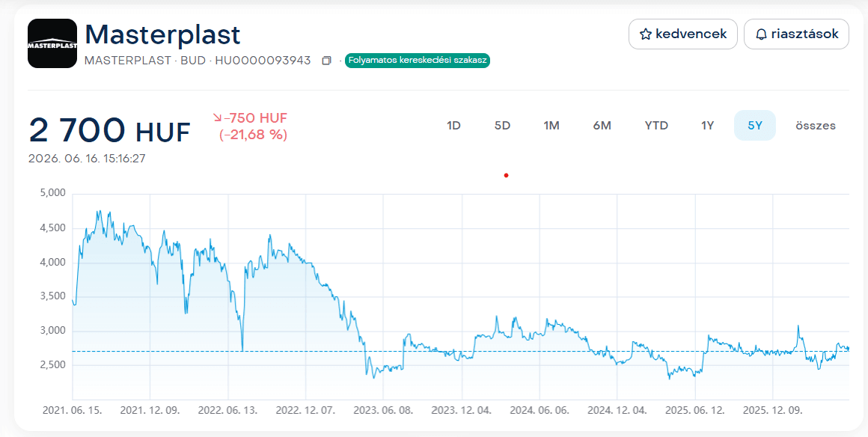
Task: Show the 1Y chart range
Action: 707,125
